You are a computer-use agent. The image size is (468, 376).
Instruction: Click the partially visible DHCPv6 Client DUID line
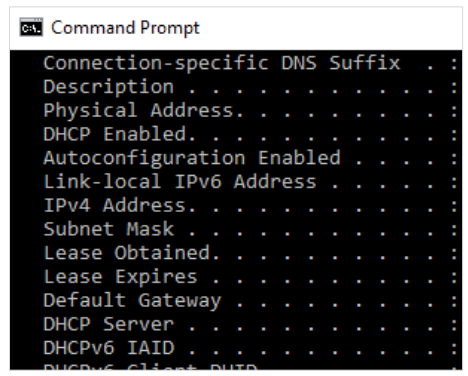coord(250,367)
